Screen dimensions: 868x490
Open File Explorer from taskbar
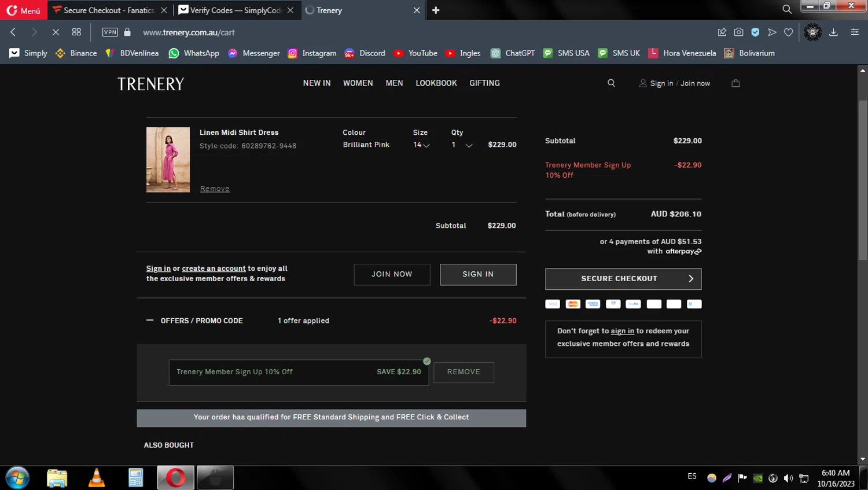[x=57, y=478]
